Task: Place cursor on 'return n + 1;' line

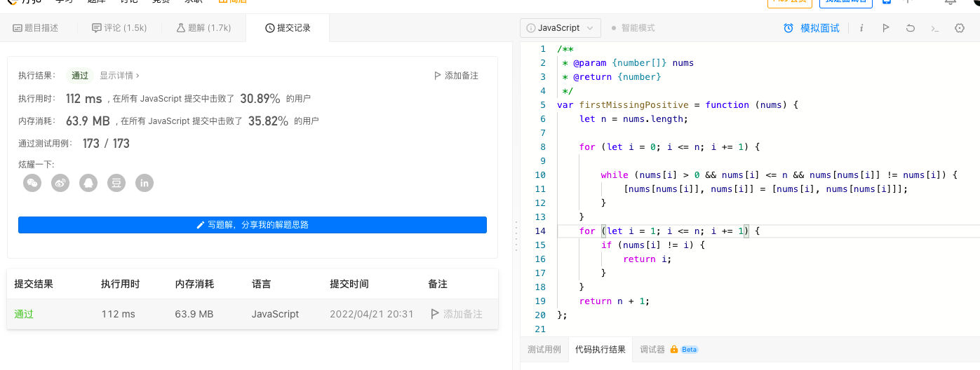Action: click(x=614, y=301)
